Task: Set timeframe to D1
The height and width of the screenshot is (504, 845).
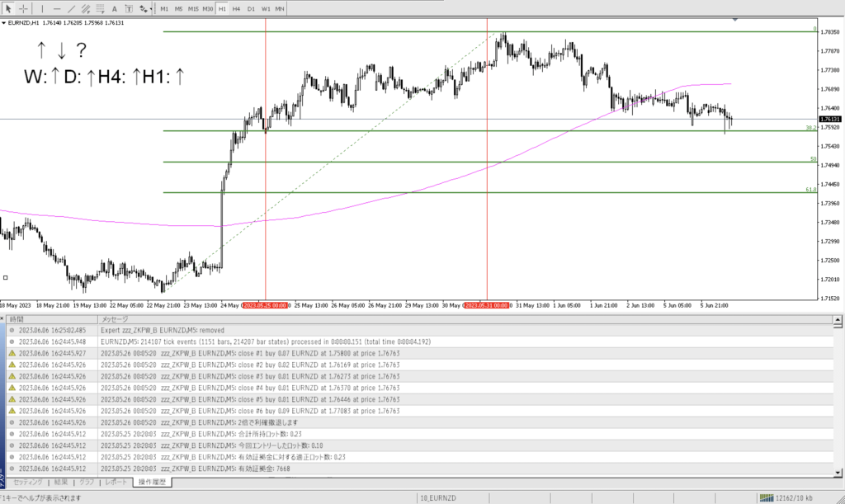Action: (x=251, y=8)
